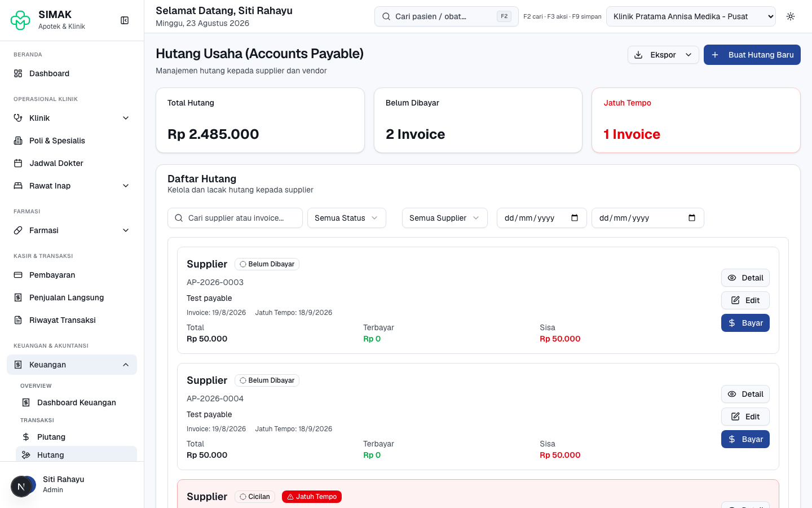Click the Hutang hand-coins icon

point(26,455)
